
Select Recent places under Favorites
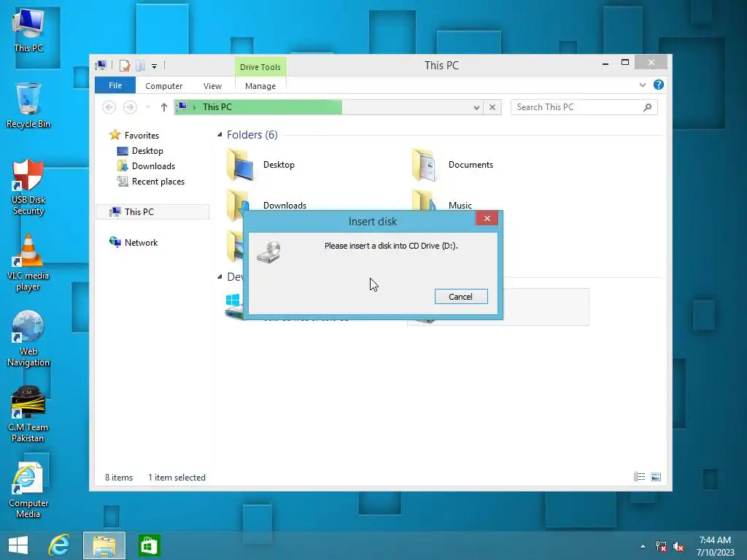tap(151, 182)
